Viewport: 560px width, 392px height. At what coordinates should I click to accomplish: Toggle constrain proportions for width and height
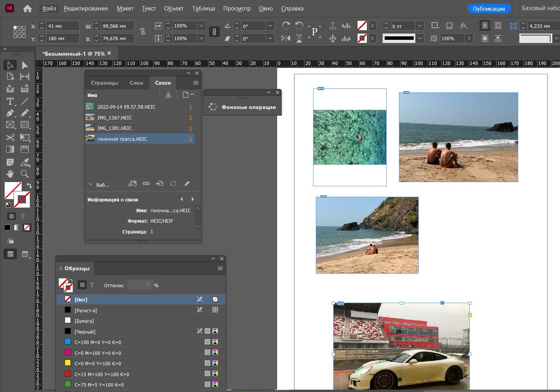point(143,32)
